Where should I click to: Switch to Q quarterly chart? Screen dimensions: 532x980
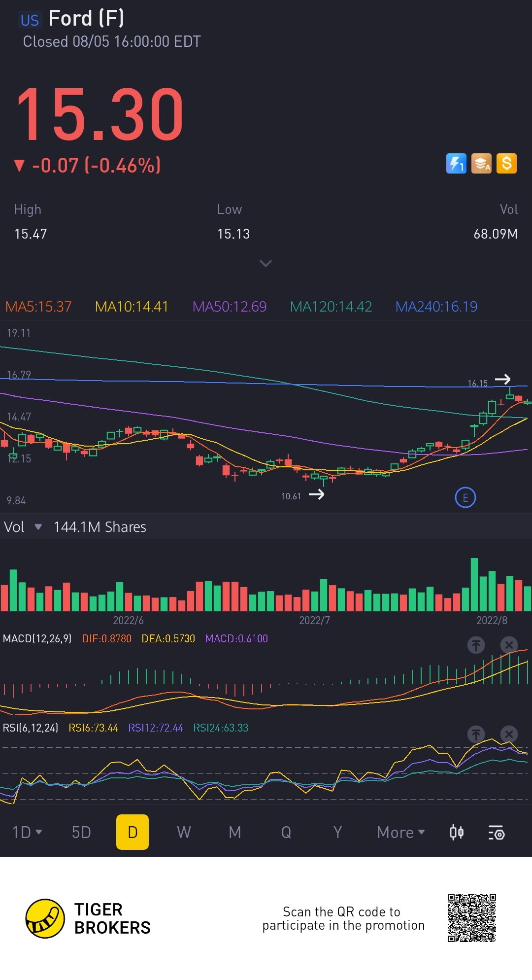pyautogui.click(x=286, y=833)
